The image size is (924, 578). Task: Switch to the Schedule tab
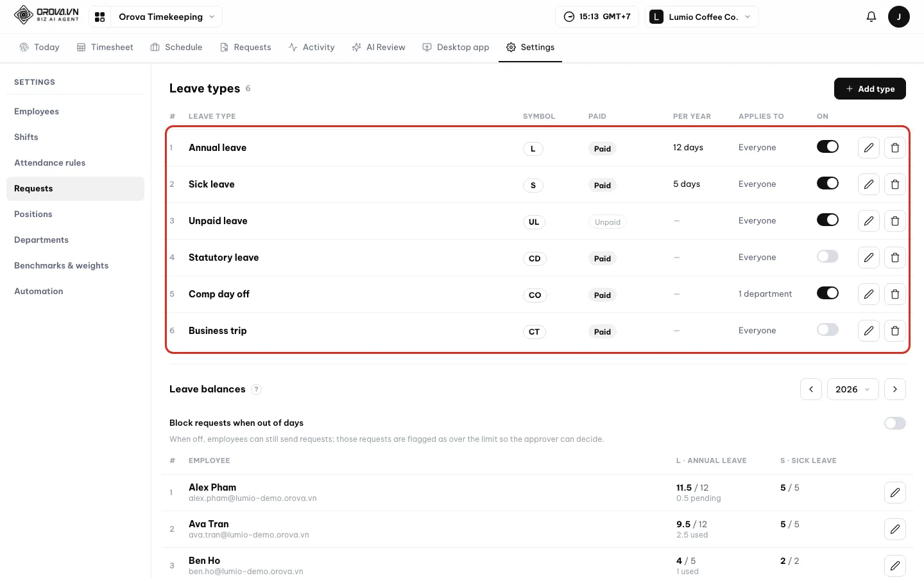[x=176, y=48]
